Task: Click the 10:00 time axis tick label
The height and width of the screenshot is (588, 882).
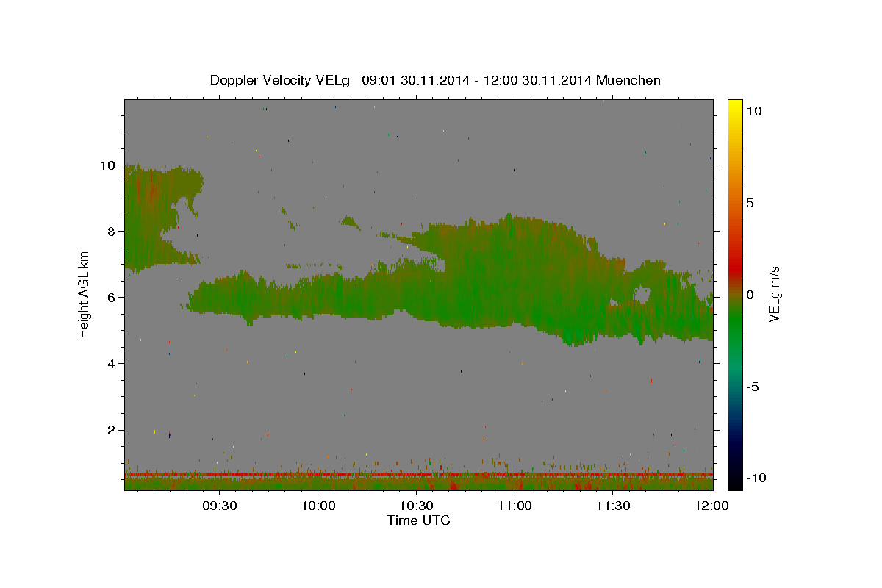Action: (x=318, y=506)
